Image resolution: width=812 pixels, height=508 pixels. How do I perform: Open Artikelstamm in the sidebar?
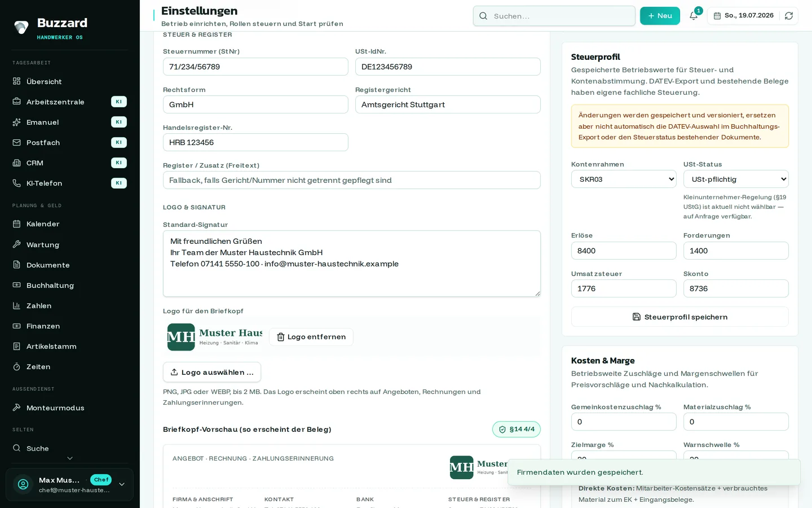pos(70,346)
